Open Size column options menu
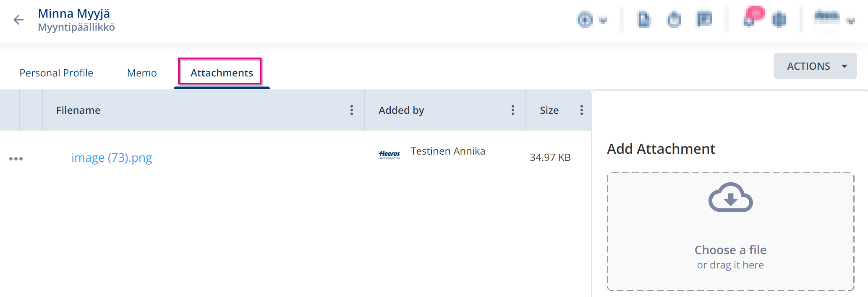The width and height of the screenshot is (868, 297). [581, 110]
